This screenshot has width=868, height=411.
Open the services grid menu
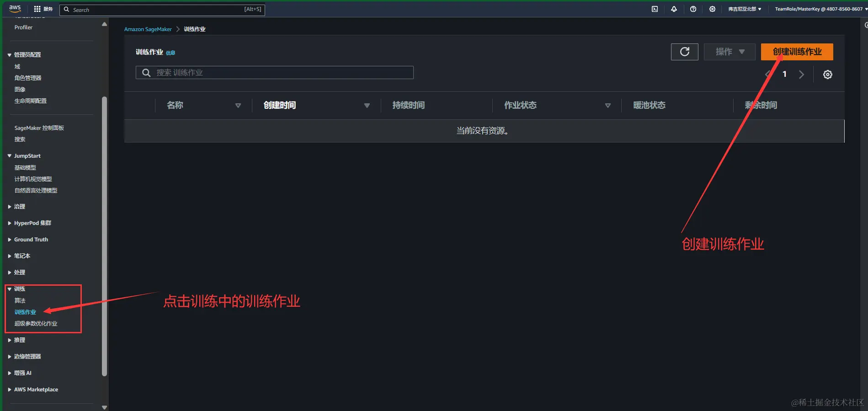tap(43, 9)
